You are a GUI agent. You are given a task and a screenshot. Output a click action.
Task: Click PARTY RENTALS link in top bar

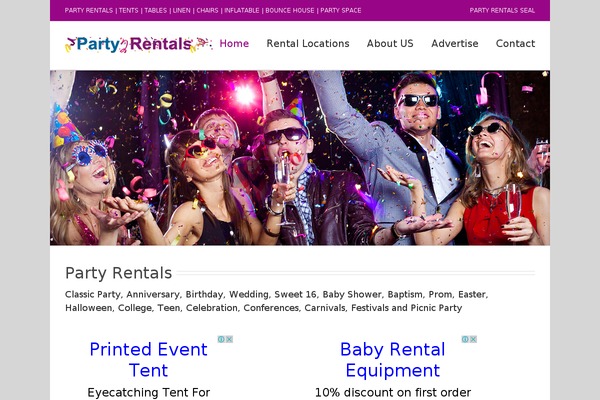tap(89, 10)
